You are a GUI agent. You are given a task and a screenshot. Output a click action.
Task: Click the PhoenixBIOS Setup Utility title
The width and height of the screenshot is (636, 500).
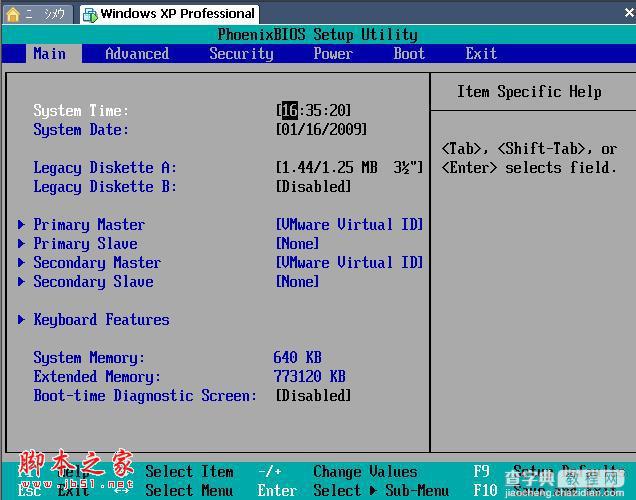318,34
